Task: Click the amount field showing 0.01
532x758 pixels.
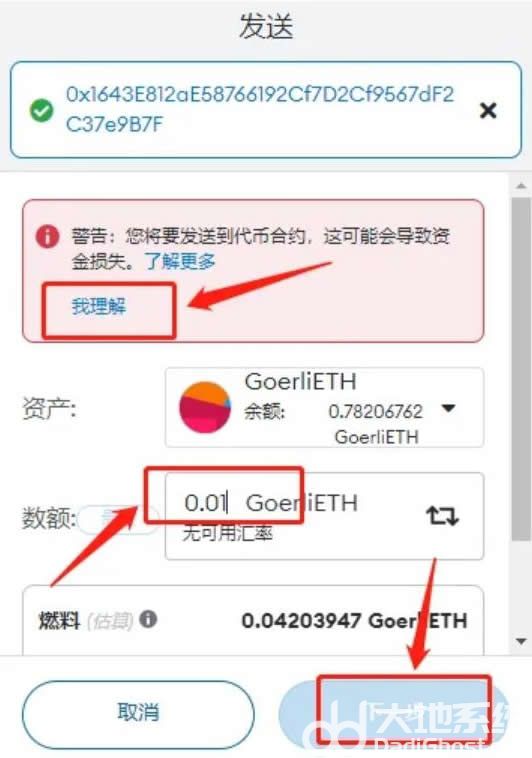Action: 324,516
